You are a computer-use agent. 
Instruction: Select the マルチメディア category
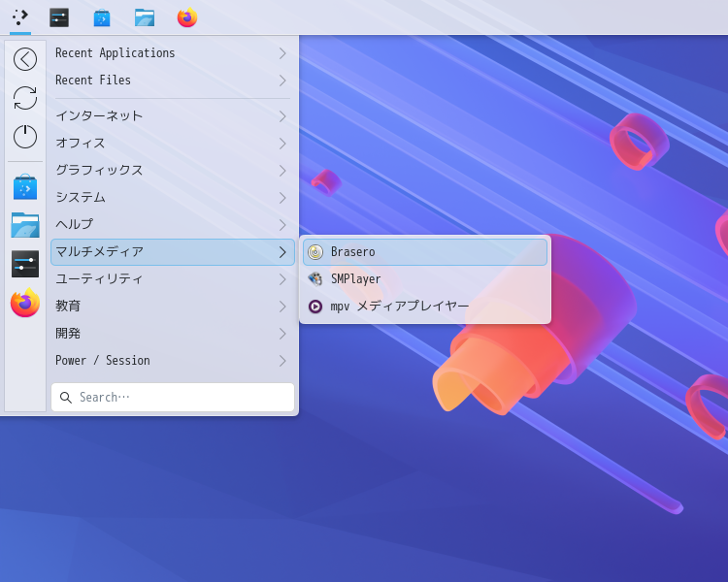pos(173,252)
